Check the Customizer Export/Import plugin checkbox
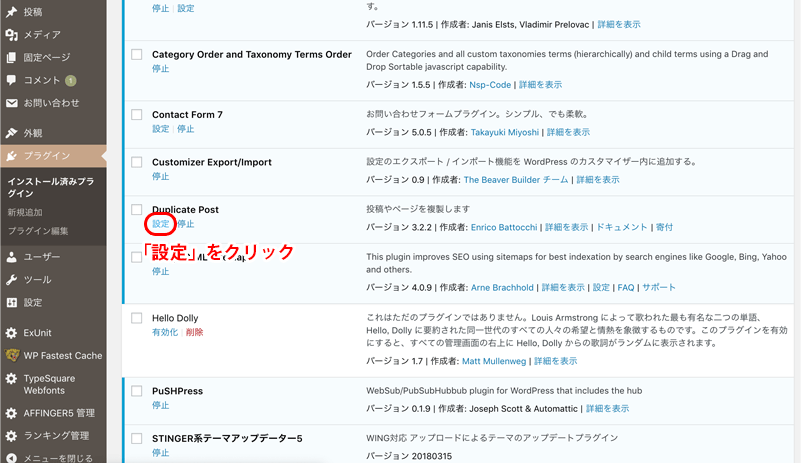The height and width of the screenshot is (463, 801). pos(136,162)
